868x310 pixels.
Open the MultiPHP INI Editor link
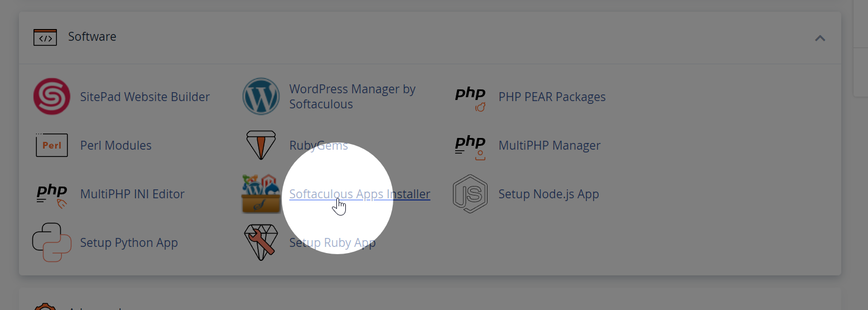point(132,194)
